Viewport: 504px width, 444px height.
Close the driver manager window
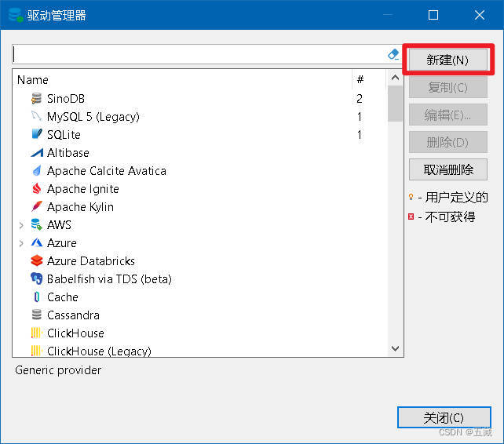[x=480, y=15]
